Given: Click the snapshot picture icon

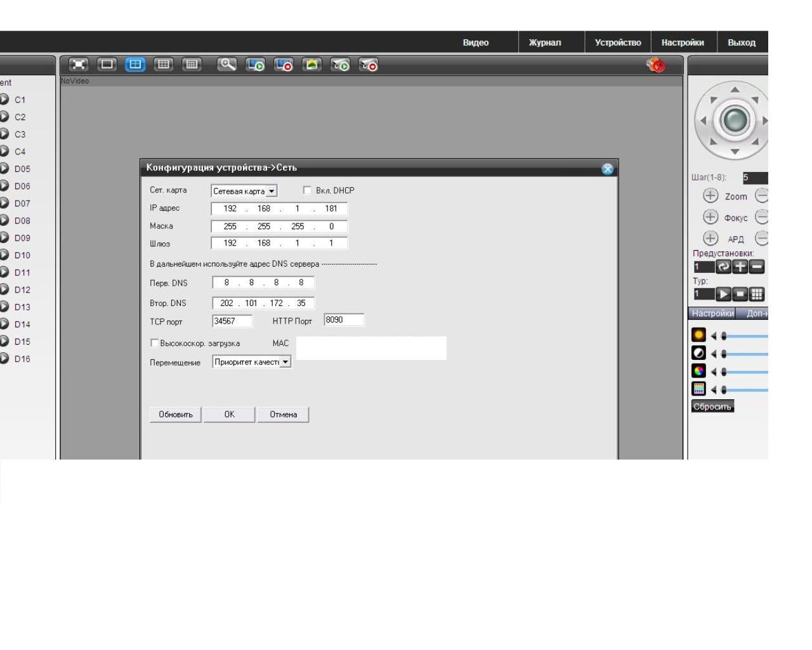Looking at the screenshot, I should [x=311, y=65].
